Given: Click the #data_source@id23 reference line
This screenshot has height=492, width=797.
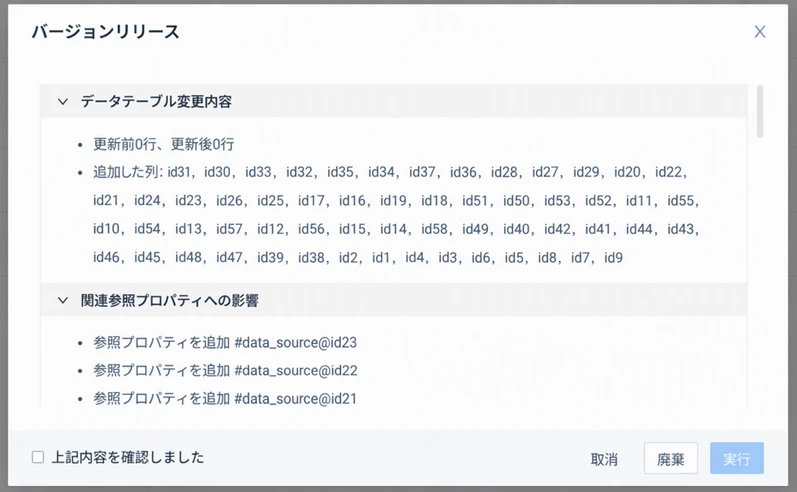Looking at the screenshot, I should pyautogui.click(x=225, y=343).
